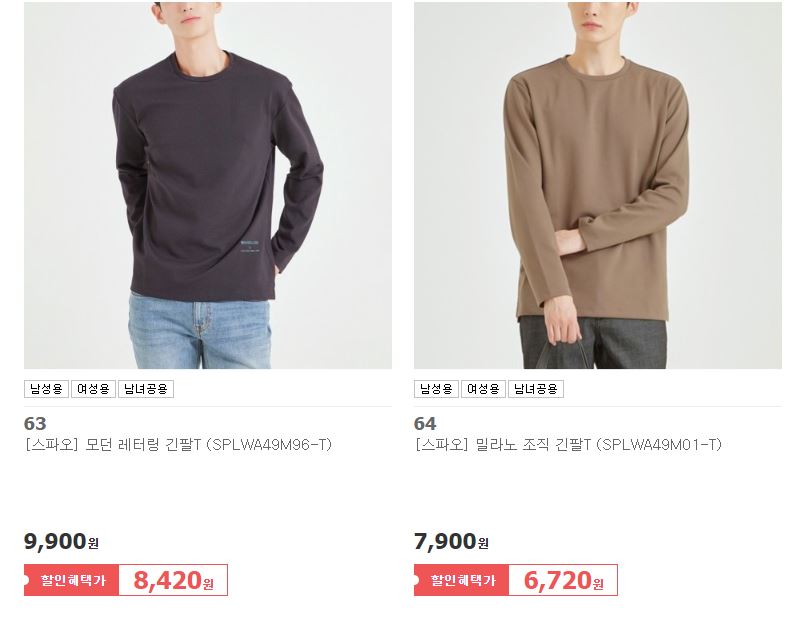
Task: Click the 9,900원 original price
Action: 61,542
